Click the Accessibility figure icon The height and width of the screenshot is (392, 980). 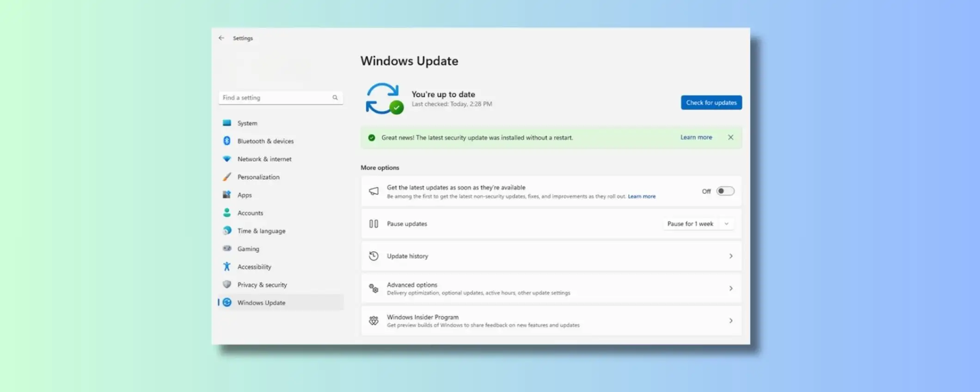(227, 267)
